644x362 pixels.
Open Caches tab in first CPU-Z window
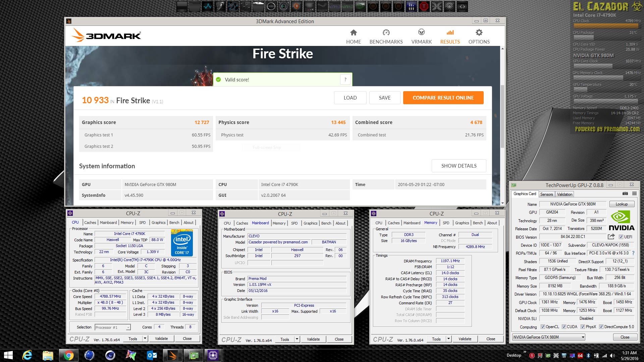click(90, 223)
